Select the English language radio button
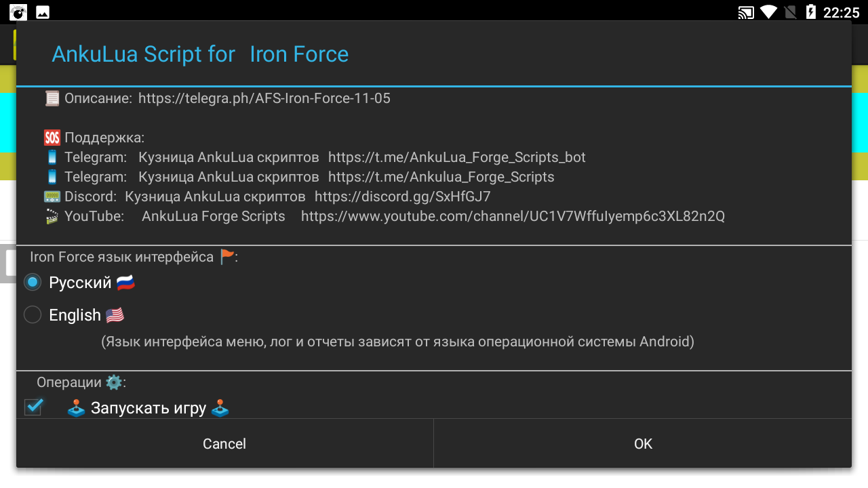Screen dimensions: 868x488 pyautogui.click(x=33, y=315)
